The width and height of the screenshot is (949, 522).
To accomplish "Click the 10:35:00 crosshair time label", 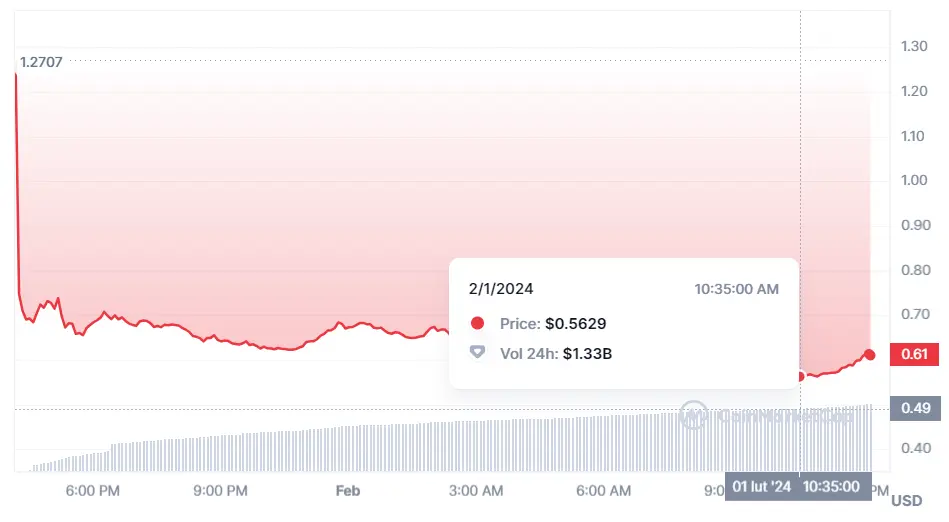I will (x=830, y=486).
